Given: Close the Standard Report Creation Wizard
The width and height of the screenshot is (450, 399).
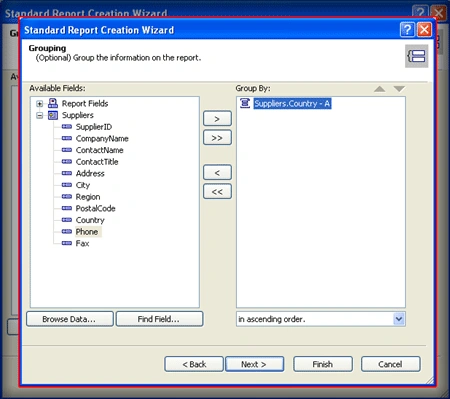Looking at the screenshot, I should click(424, 30).
